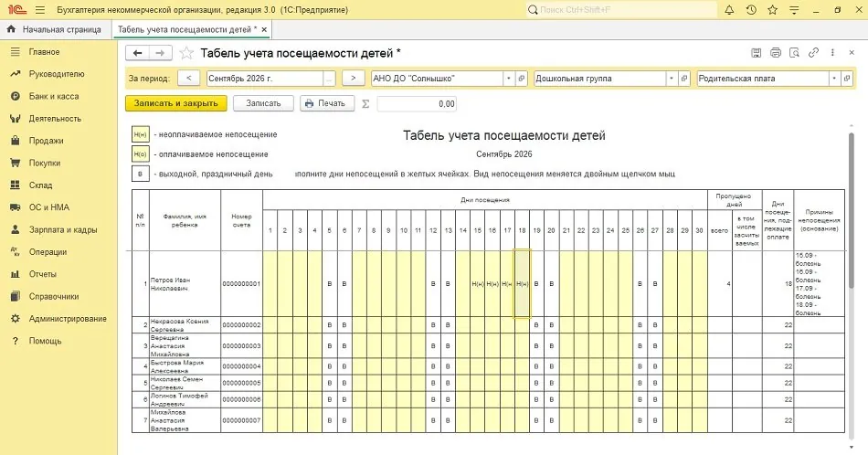Image resolution: width=868 pixels, height=455 pixels.
Task: Expand the Родительская плата dropdown
Action: (x=834, y=79)
